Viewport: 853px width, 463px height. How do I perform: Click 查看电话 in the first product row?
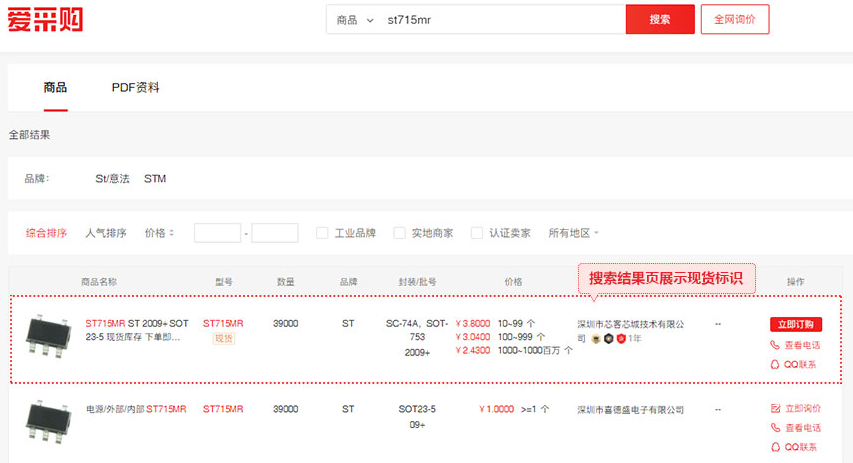click(x=795, y=345)
